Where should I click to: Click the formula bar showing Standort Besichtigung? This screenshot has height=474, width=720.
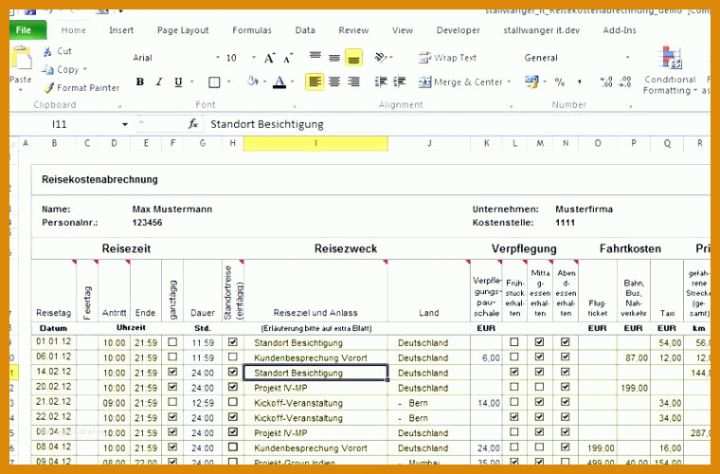click(x=458, y=124)
